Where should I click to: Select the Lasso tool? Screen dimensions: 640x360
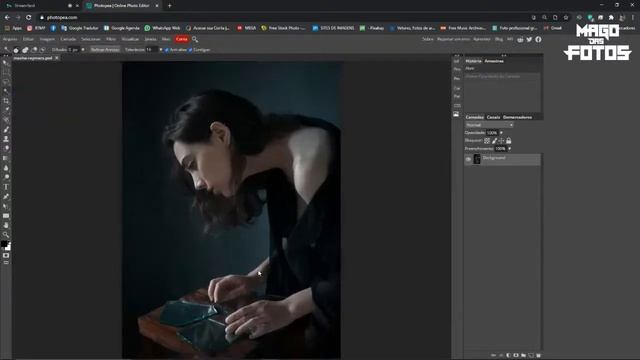6,82
